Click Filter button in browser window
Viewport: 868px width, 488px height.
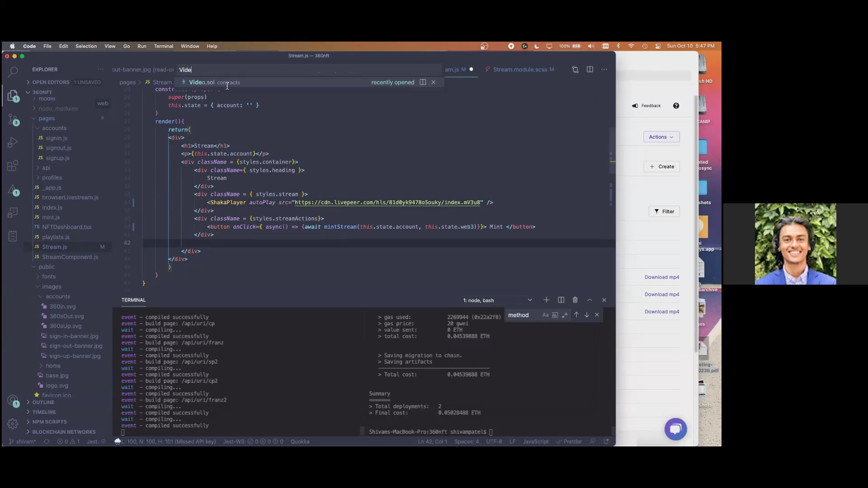coord(664,211)
